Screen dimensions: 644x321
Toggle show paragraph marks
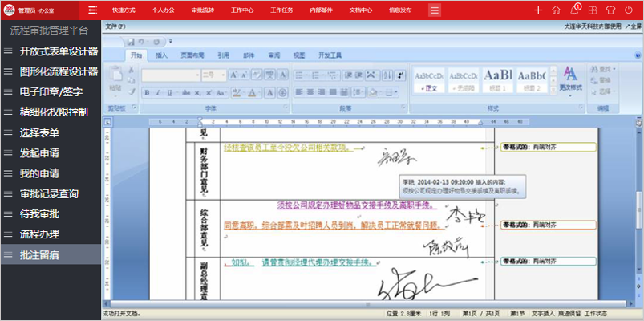pos(400,75)
